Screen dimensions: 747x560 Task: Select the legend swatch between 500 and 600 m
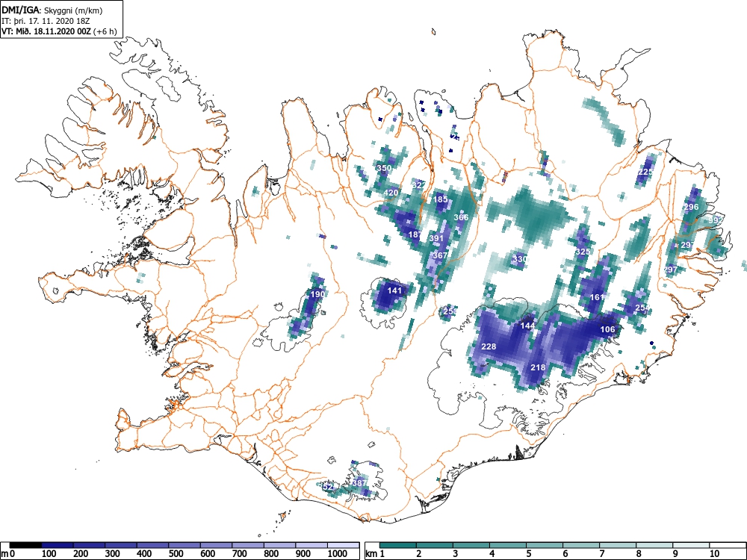[185, 545]
